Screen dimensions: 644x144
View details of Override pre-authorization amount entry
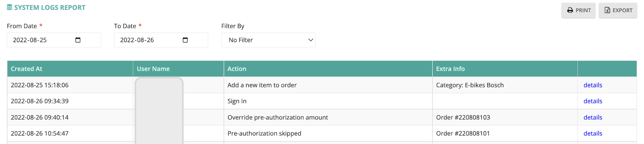point(593,117)
